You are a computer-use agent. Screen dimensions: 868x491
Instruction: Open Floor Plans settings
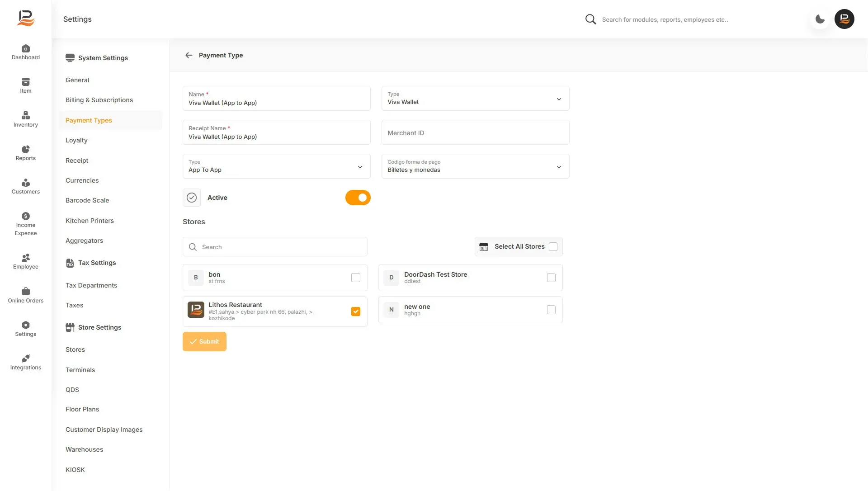coord(82,409)
